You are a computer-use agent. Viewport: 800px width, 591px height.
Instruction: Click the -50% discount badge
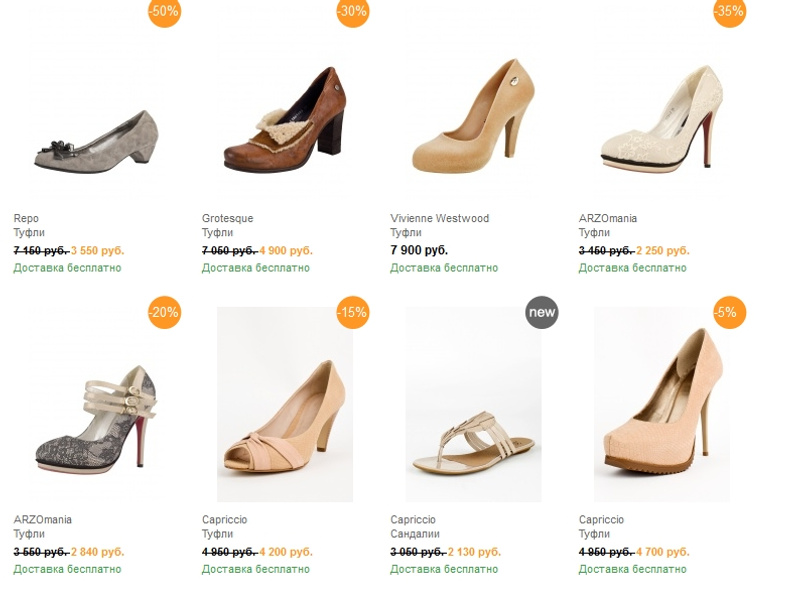click(x=164, y=12)
